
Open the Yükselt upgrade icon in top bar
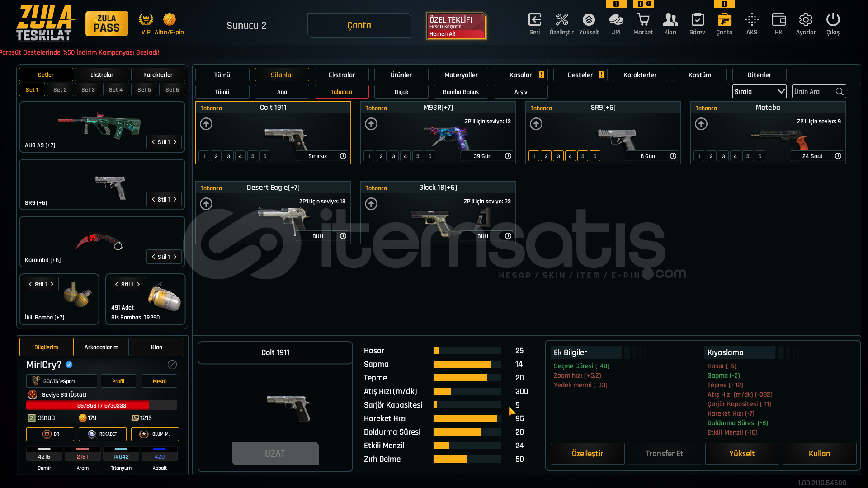coord(589,20)
